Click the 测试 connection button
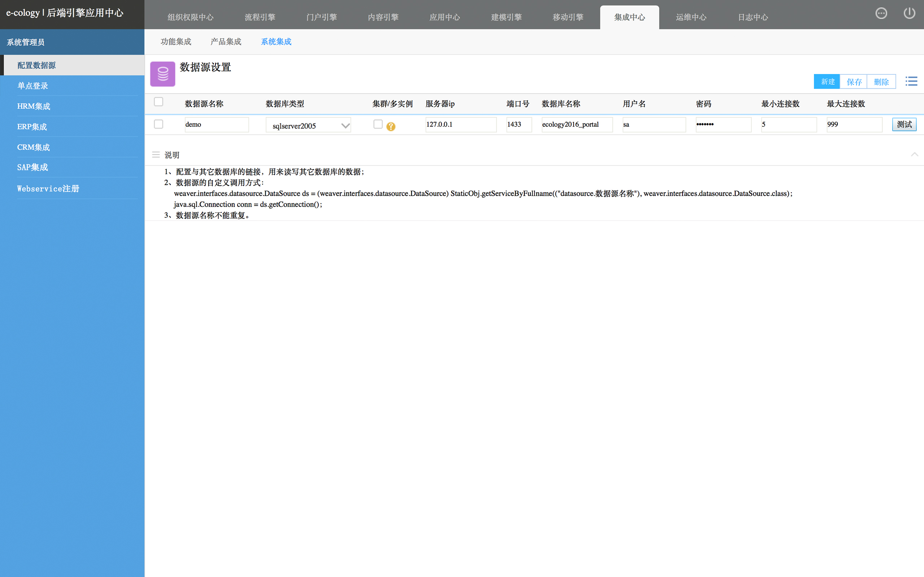Screen dimensions: 924x577 pyautogui.click(x=904, y=124)
